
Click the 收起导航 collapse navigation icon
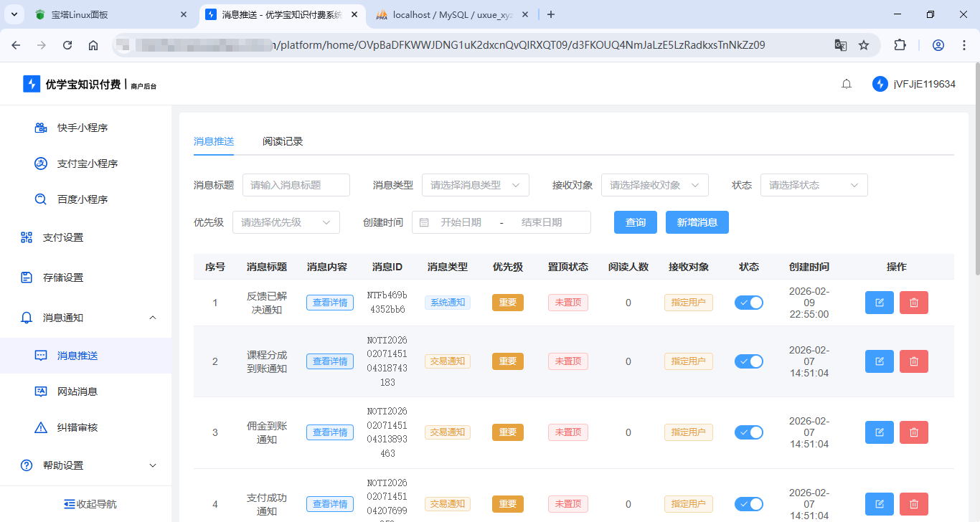[x=70, y=504]
